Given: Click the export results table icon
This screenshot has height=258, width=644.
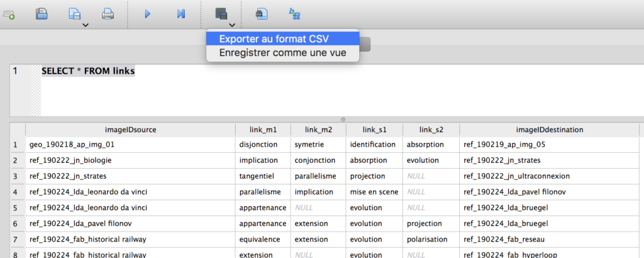Looking at the screenshot, I should pos(221,14).
